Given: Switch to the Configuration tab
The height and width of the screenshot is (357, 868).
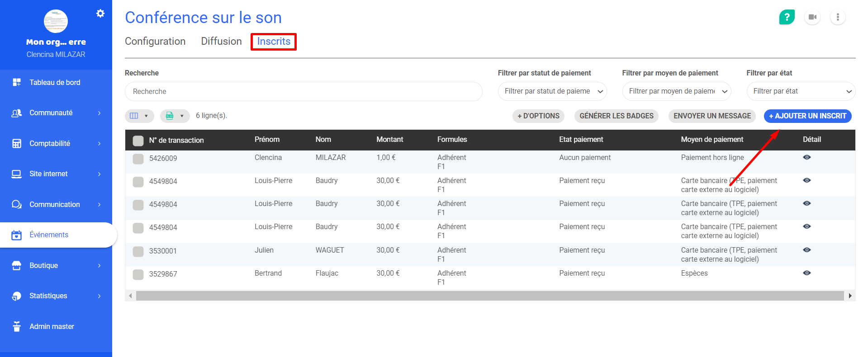Looking at the screenshot, I should click(155, 41).
